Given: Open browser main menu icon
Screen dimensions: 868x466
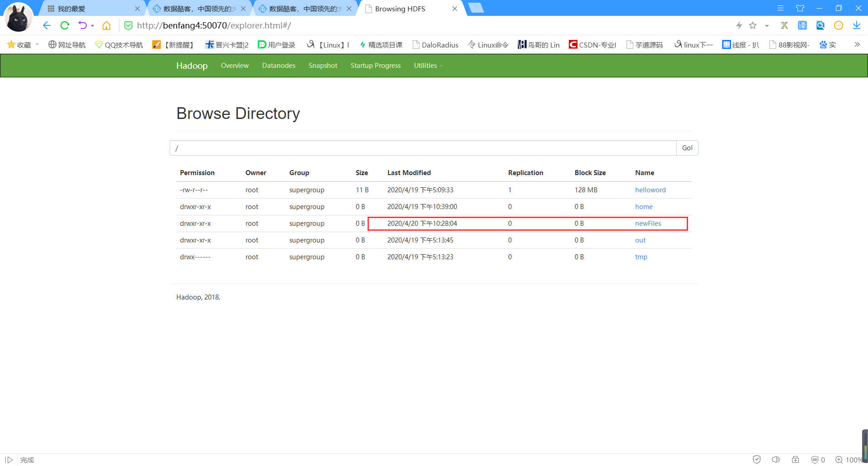Looking at the screenshot, I should 780,8.
